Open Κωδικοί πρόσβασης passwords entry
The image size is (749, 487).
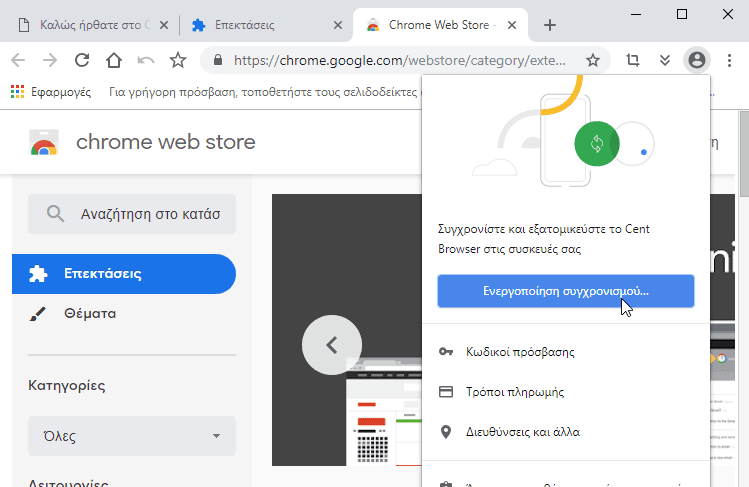coord(520,352)
